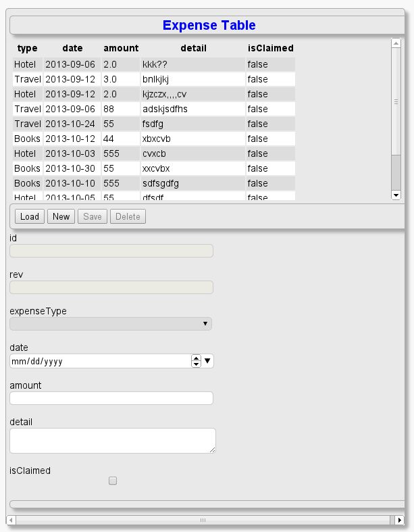Image resolution: width=414 pixels, height=532 pixels.
Task: Select the row with detail adskjsdfhs
Action: [x=154, y=110]
